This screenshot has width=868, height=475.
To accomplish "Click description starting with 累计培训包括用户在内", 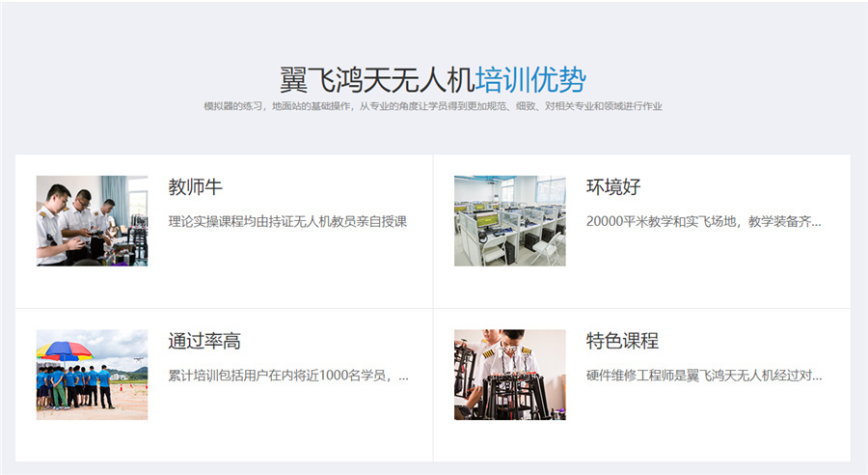I will click(288, 376).
